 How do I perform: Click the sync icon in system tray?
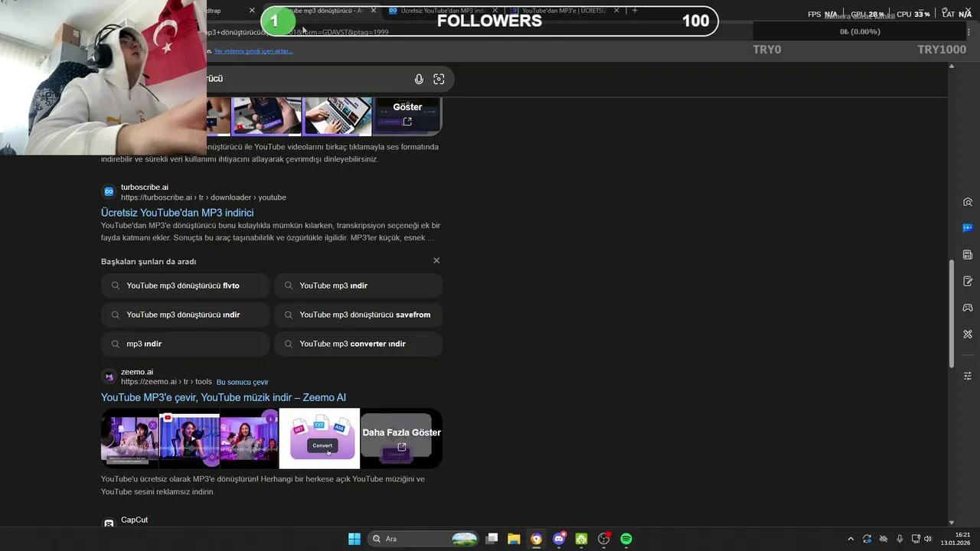click(867, 539)
